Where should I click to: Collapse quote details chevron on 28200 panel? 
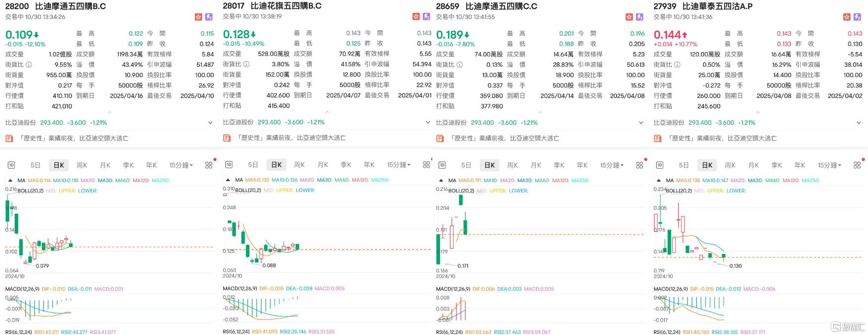(x=109, y=113)
